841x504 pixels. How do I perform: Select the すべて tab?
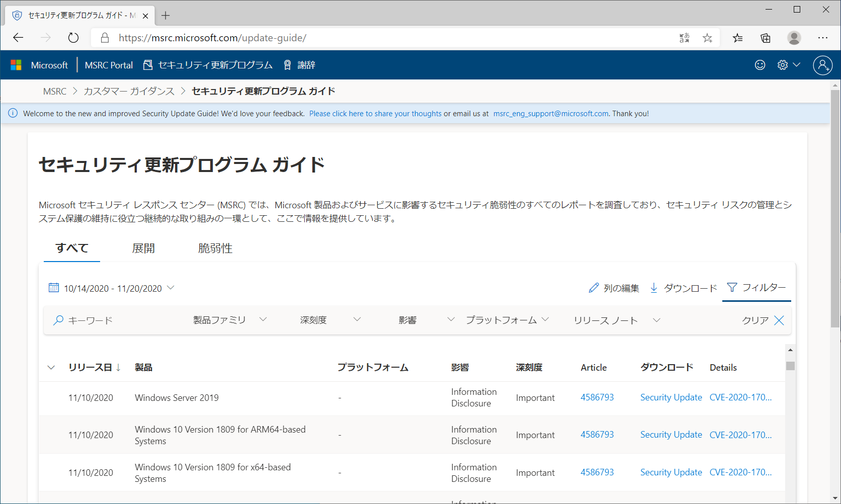72,248
